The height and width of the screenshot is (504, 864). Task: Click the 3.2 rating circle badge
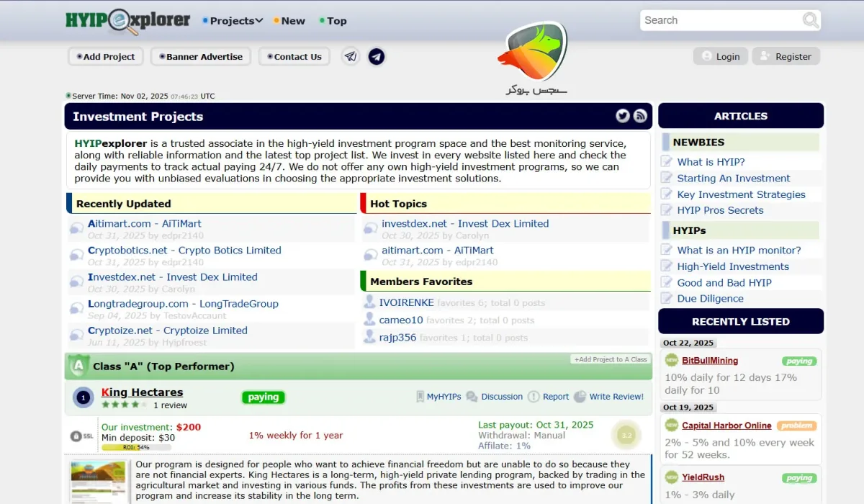point(626,435)
